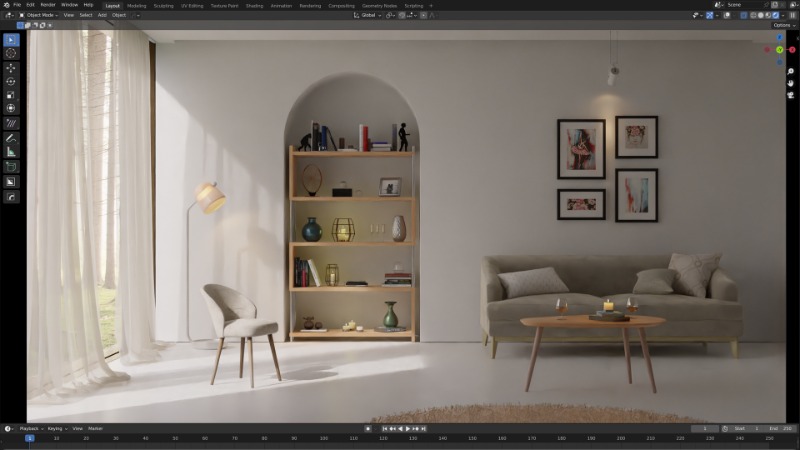Activate the Rotate tool

pos(11,81)
